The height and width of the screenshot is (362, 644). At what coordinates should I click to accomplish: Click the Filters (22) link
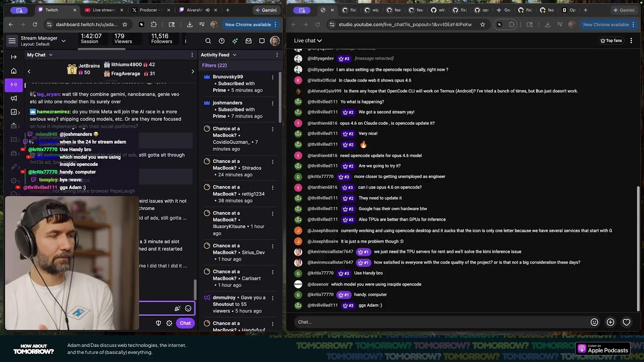[x=214, y=65]
